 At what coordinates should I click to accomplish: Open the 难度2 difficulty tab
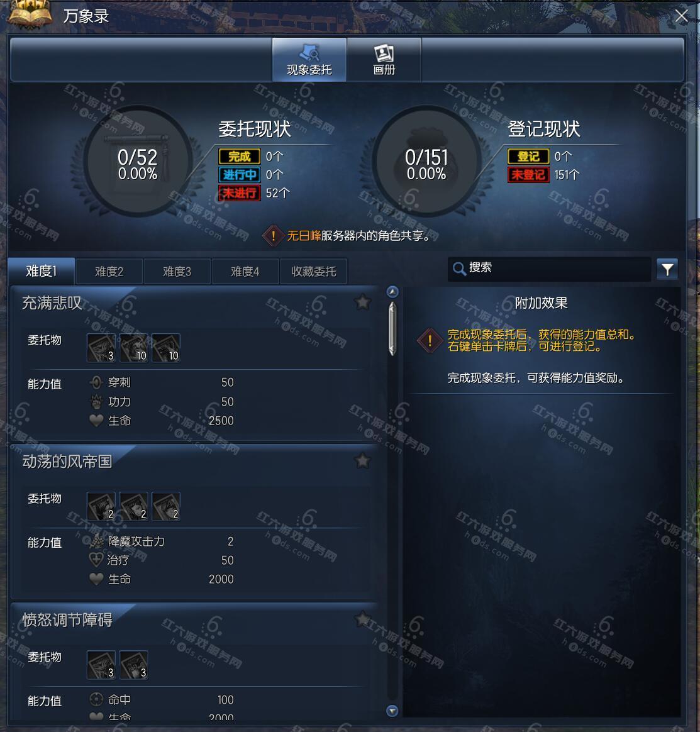pyautogui.click(x=109, y=271)
